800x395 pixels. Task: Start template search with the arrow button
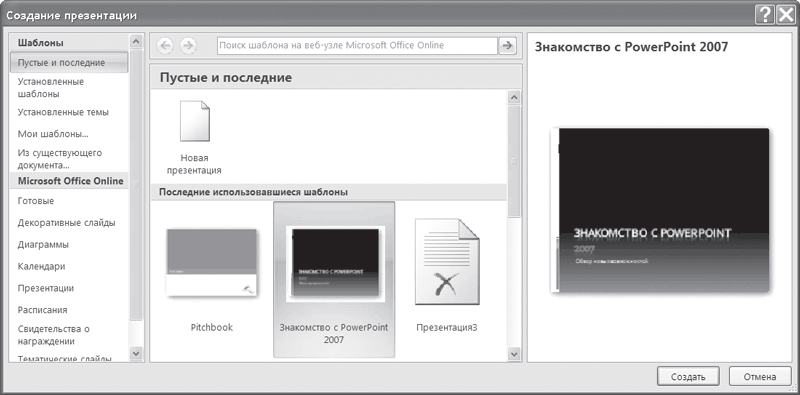[507, 45]
